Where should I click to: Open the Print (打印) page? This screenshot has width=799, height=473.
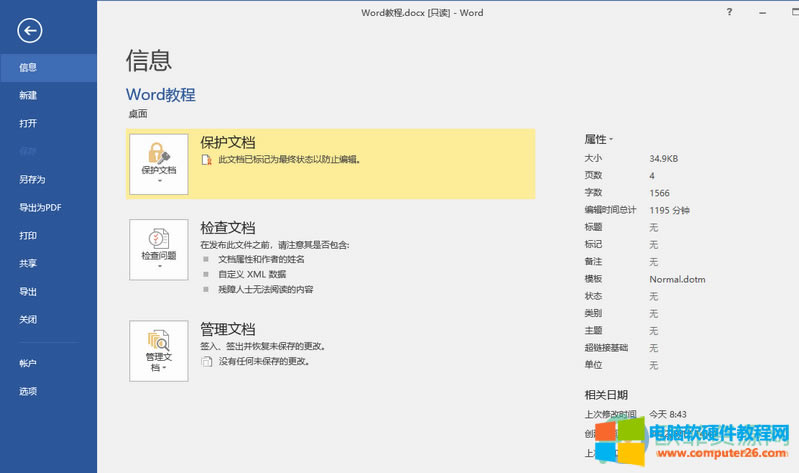[28, 236]
